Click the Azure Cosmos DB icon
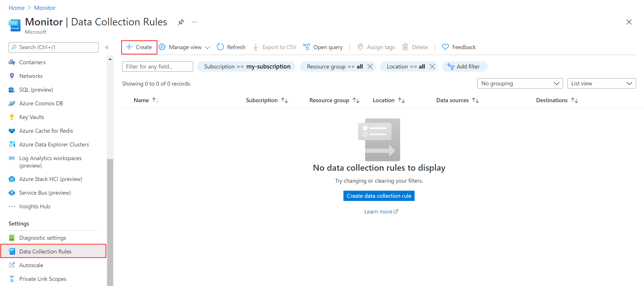Image resolution: width=644 pixels, height=286 pixels. pyautogui.click(x=12, y=103)
